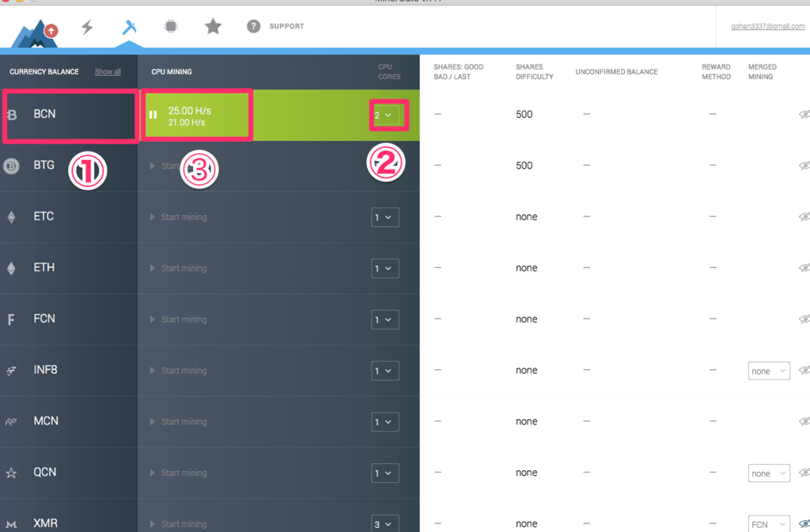Toggle FCN row eye visibility

point(804,319)
